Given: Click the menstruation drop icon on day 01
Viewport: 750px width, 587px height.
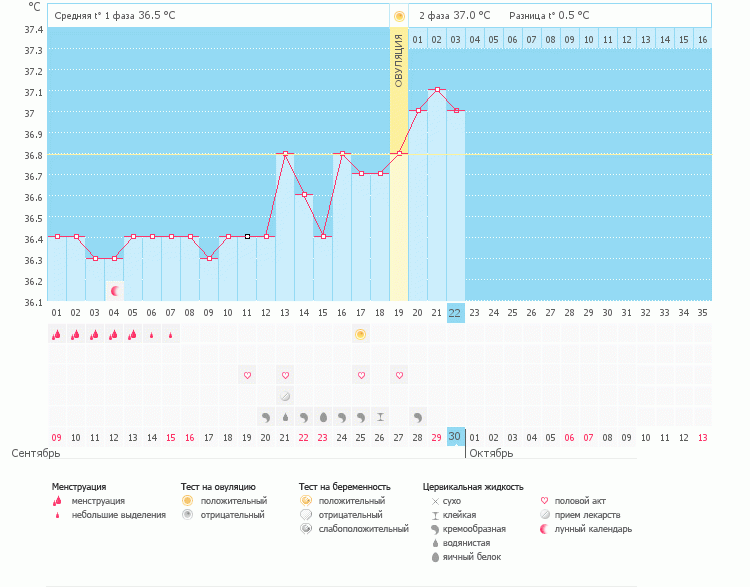Looking at the screenshot, I should tap(57, 335).
